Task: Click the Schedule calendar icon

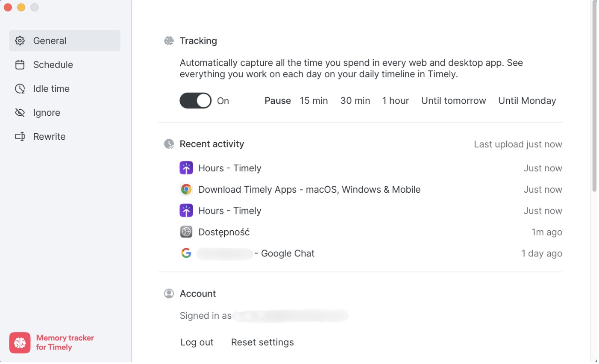Action: click(20, 65)
